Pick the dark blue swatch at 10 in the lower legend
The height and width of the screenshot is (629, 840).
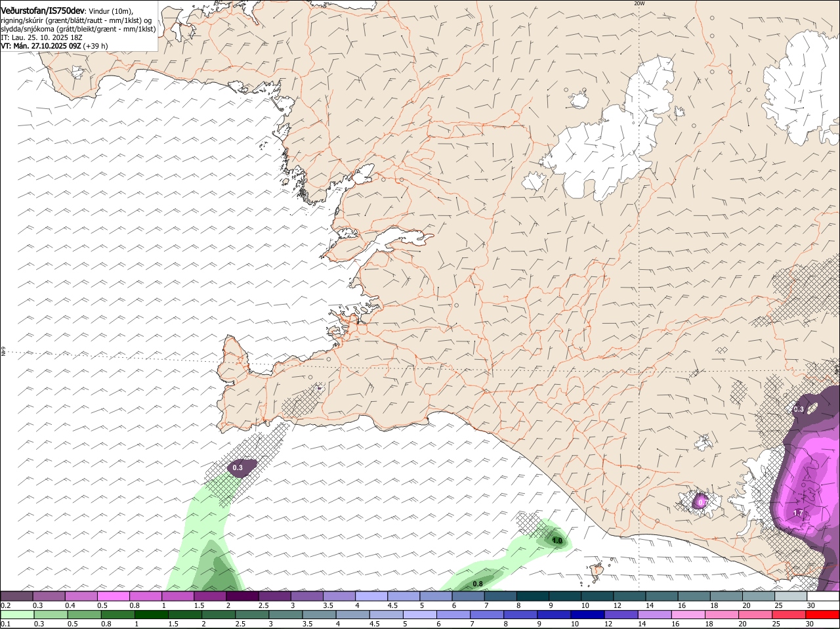tap(588, 615)
